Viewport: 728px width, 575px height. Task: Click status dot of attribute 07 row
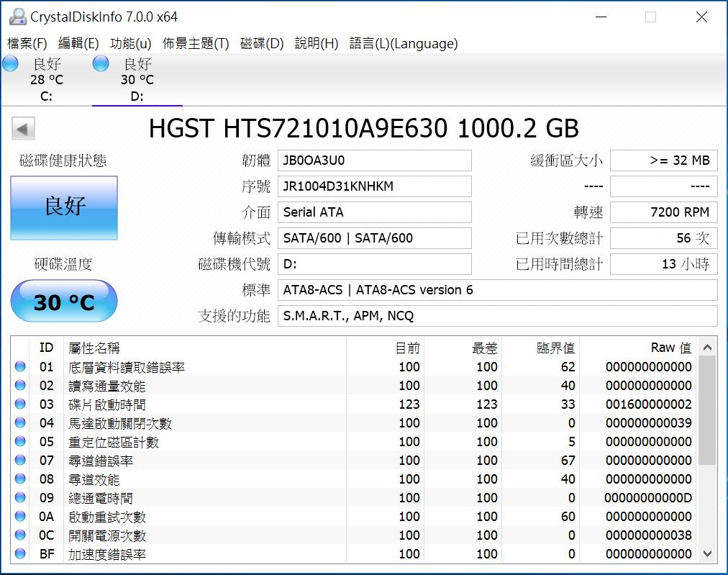tap(20, 460)
